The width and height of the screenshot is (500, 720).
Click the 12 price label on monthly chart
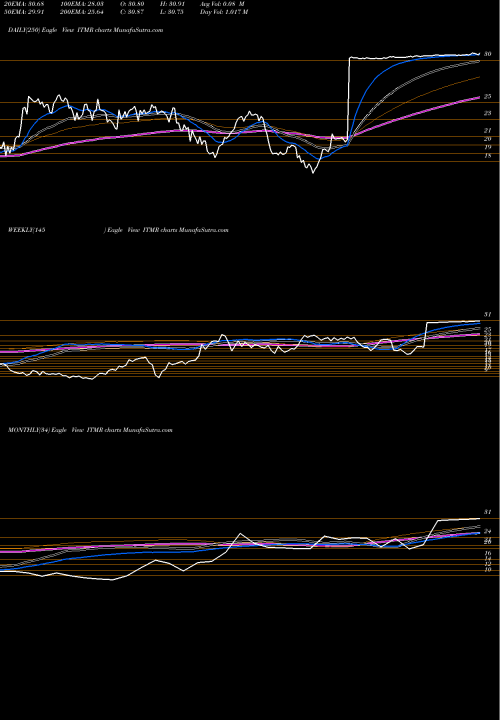pyautogui.click(x=488, y=564)
